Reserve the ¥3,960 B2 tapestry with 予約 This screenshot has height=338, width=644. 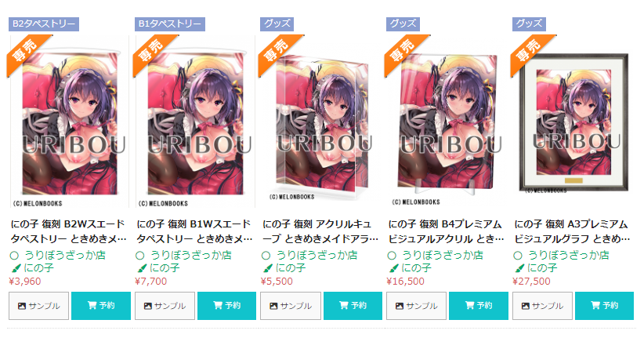pos(101,306)
